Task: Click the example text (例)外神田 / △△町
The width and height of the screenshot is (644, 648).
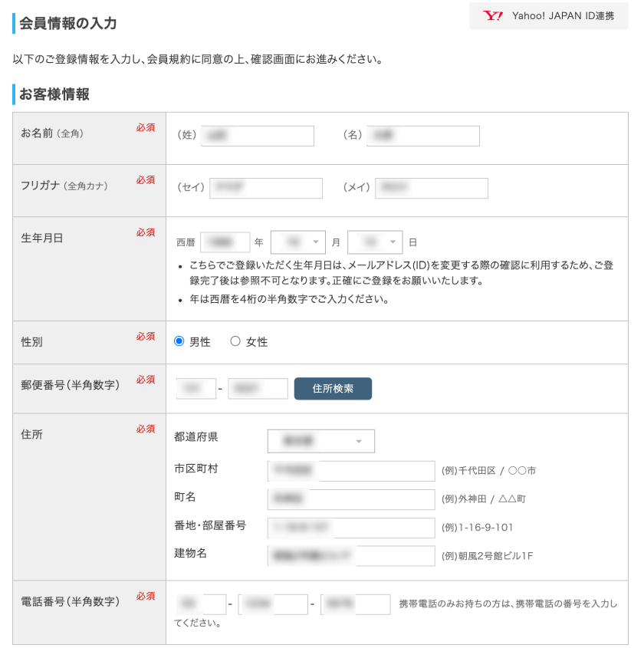Action: pos(484,499)
